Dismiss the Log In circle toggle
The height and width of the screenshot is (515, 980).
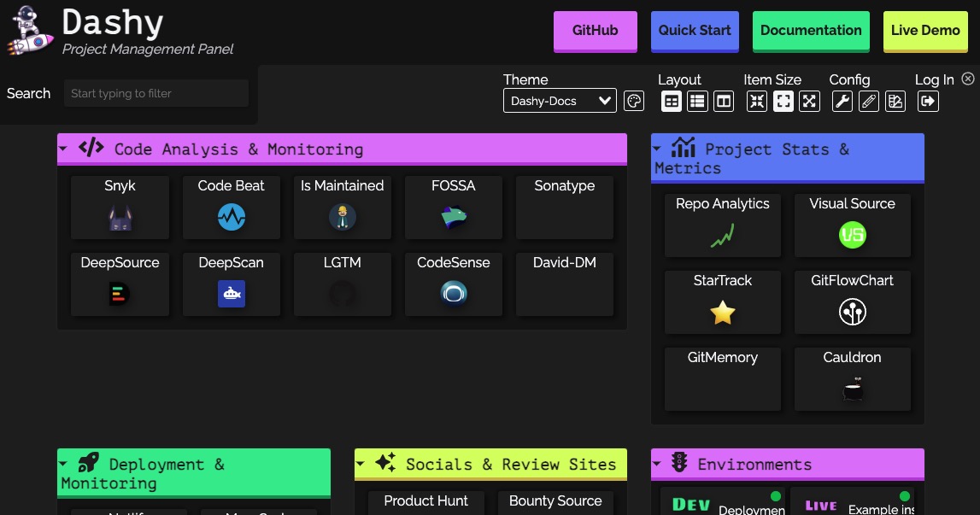(x=968, y=78)
